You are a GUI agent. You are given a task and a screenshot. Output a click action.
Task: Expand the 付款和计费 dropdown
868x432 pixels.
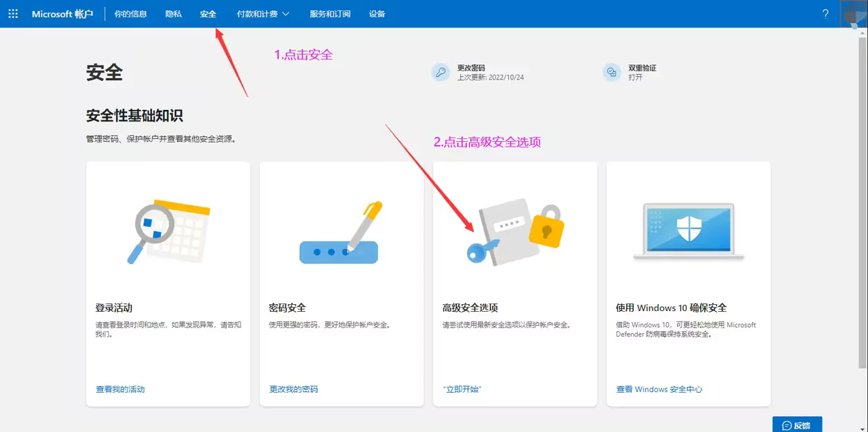coord(263,14)
